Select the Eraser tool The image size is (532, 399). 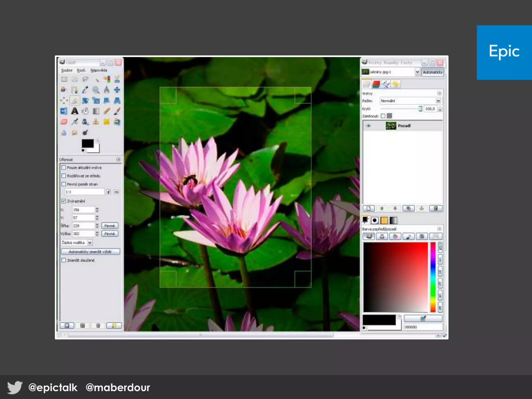(x=64, y=122)
